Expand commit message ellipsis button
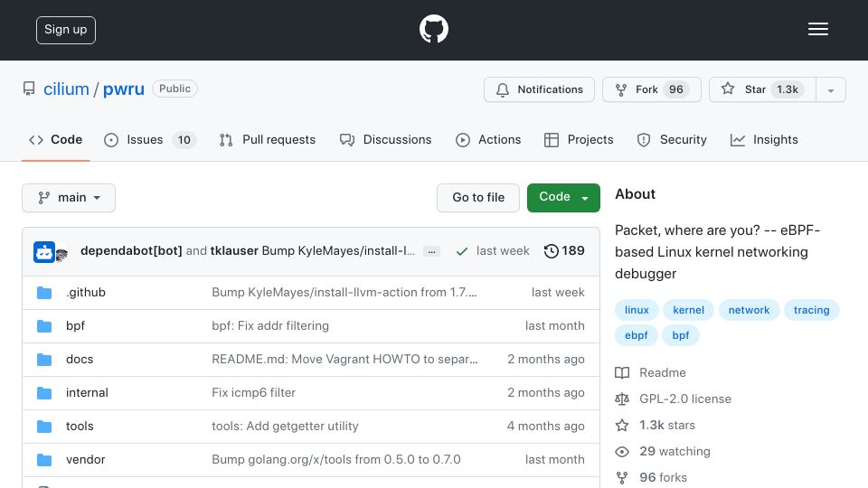This screenshot has width=868, height=488. click(x=431, y=252)
